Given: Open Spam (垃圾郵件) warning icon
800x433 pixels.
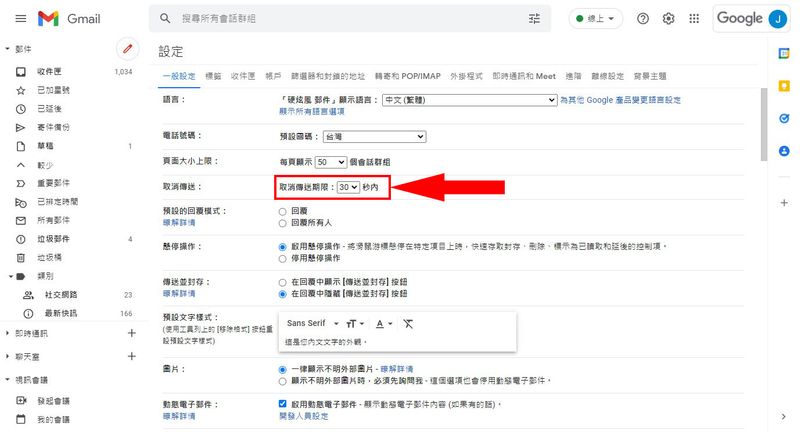Looking at the screenshot, I should pyautogui.click(x=21, y=239).
